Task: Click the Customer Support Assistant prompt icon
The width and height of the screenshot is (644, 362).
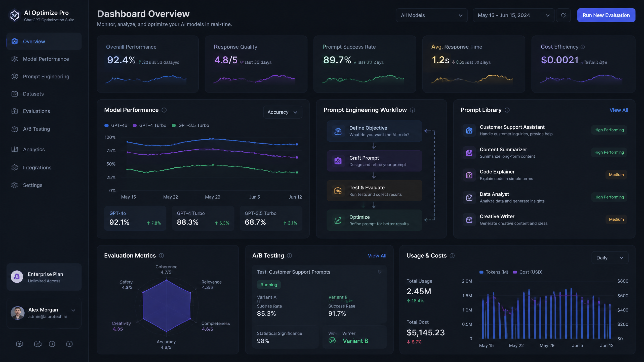Action: click(469, 130)
